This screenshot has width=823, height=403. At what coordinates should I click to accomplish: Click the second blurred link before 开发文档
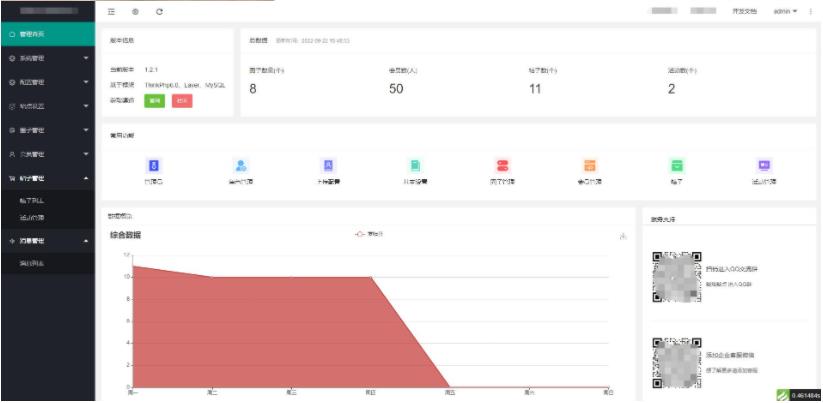pos(703,11)
